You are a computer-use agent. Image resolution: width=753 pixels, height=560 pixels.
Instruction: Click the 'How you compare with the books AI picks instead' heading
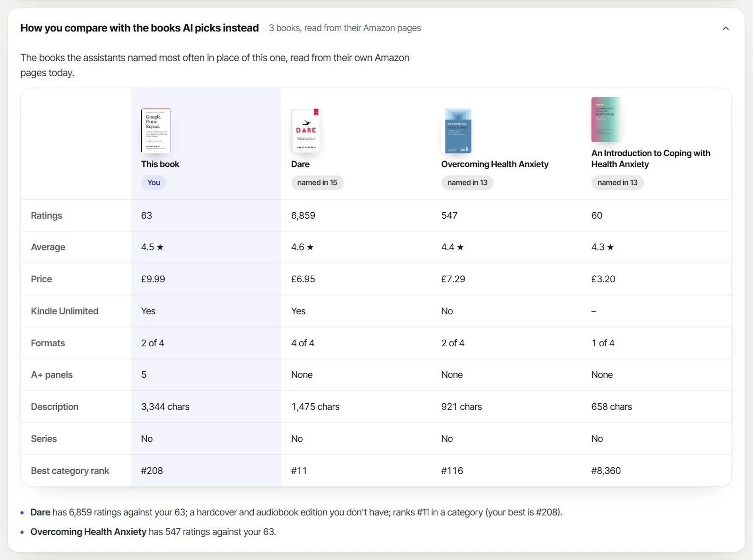(x=139, y=28)
